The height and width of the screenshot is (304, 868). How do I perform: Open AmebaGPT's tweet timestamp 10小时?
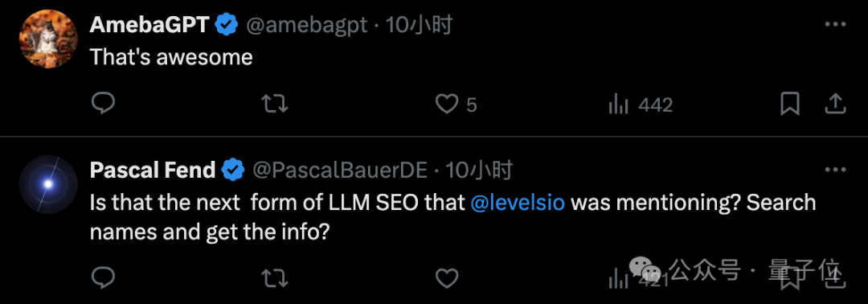tap(419, 25)
